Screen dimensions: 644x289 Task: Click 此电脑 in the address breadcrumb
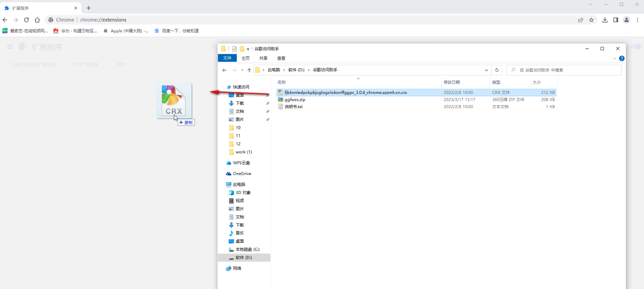tap(274, 70)
